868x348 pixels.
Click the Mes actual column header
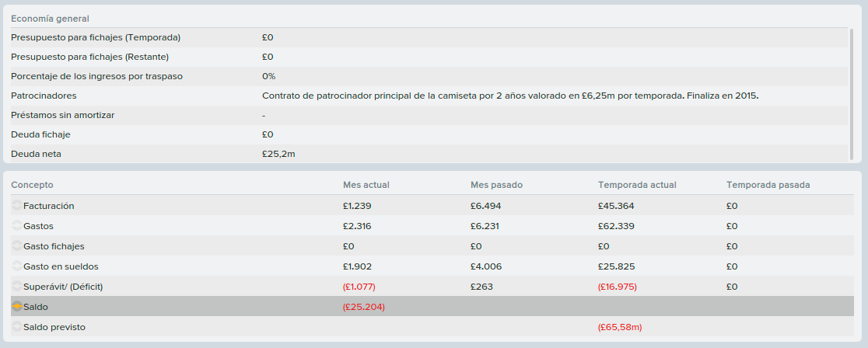click(x=366, y=185)
